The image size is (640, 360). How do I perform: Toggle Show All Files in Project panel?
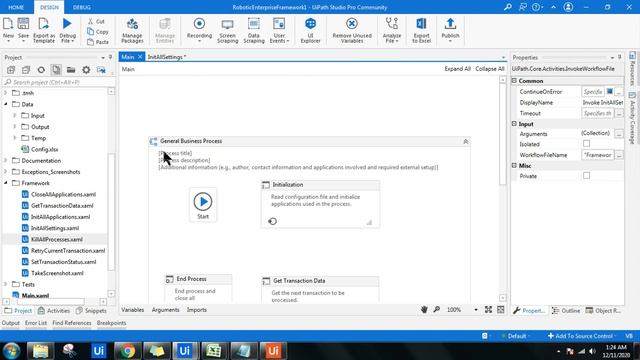(56, 70)
